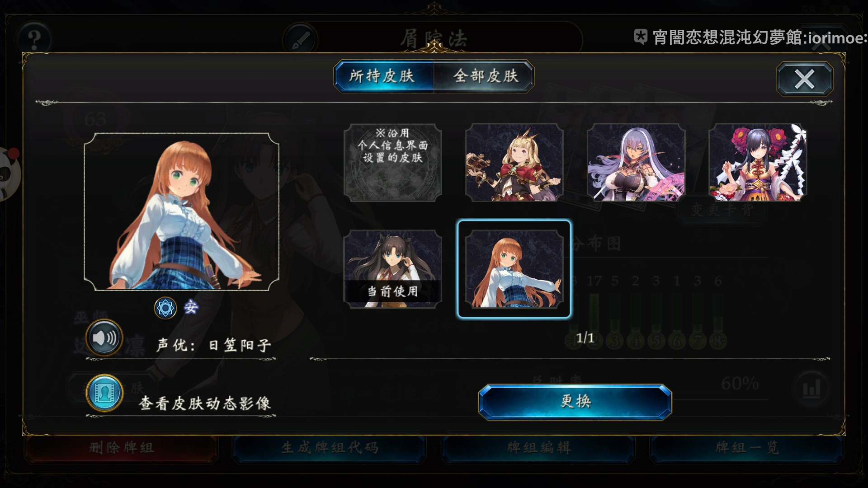Play the voice sample speaker icon
Viewport: 868px width, 488px height.
point(104,338)
